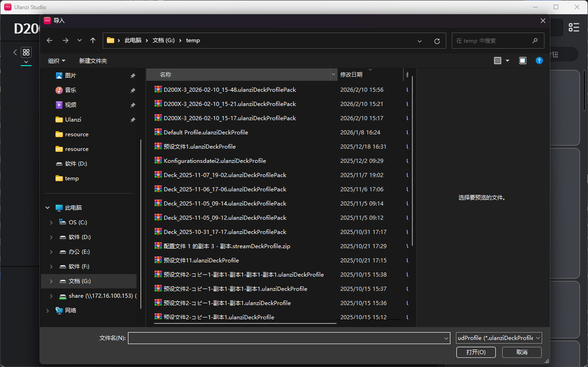Navigate back using the back arrow
The height and width of the screenshot is (367, 588).
coord(49,40)
